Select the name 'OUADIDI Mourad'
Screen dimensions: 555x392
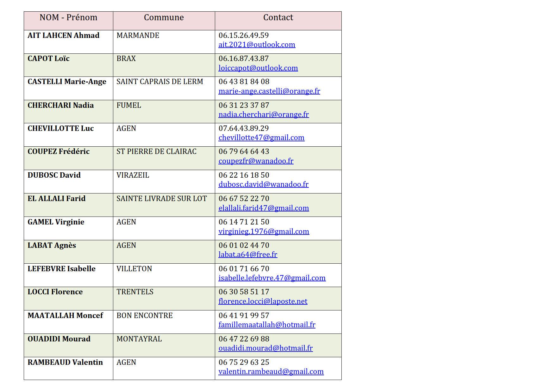[59, 339]
